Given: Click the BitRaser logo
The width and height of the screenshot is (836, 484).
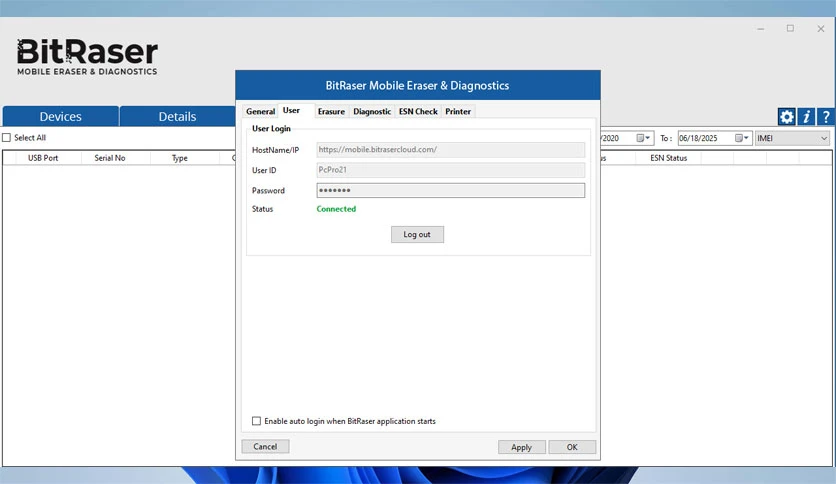Looking at the screenshot, I should pyautogui.click(x=87, y=57).
